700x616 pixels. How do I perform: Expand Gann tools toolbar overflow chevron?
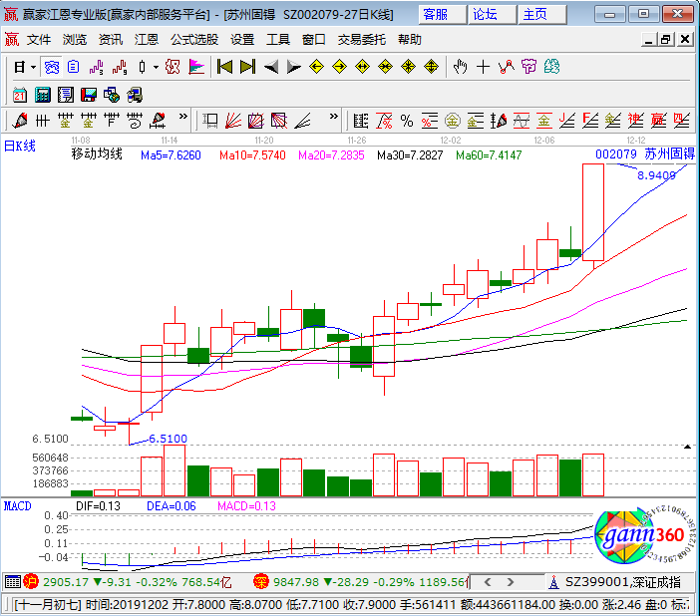click(x=333, y=117)
